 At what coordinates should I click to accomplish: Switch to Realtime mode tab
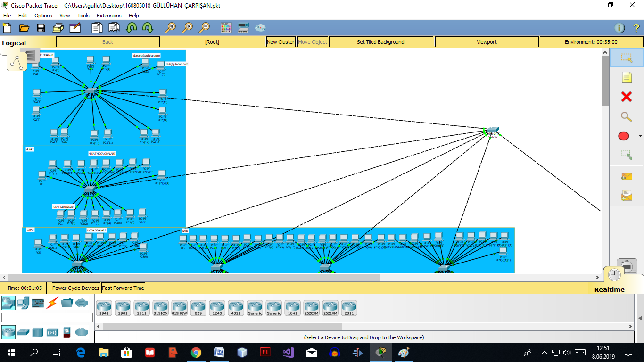coord(609,289)
